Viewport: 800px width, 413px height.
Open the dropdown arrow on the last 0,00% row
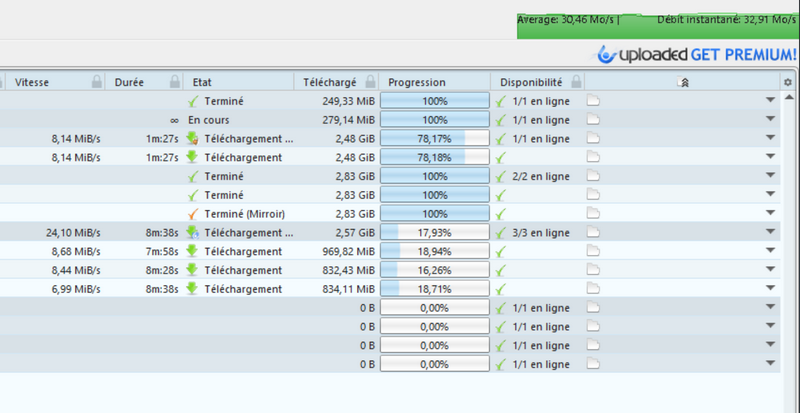click(x=770, y=363)
